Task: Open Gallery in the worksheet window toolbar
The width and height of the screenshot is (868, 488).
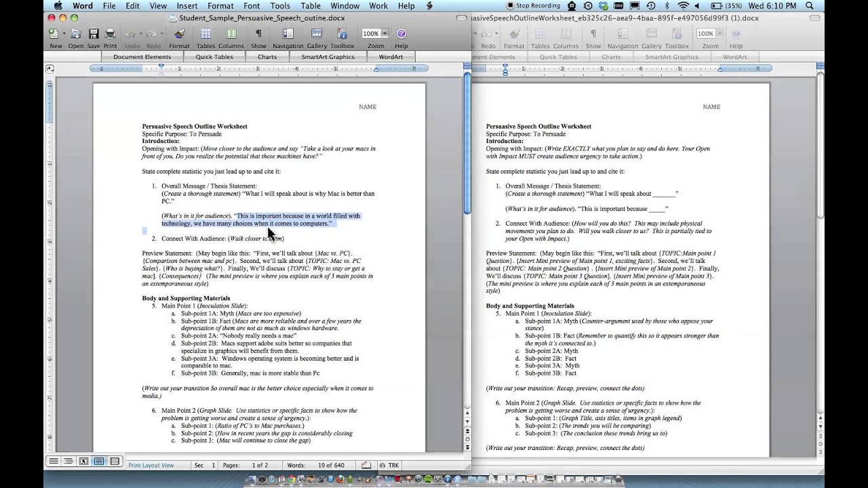Action: [x=651, y=34]
